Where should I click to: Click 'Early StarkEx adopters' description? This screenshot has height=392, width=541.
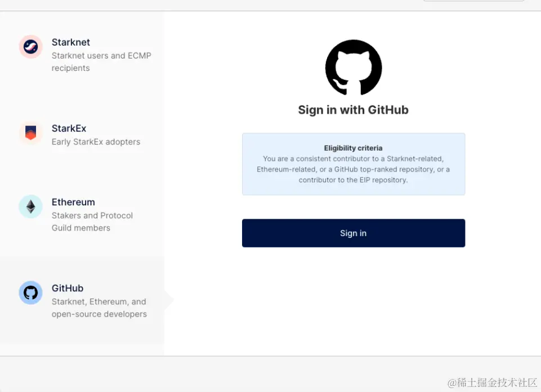(x=96, y=142)
